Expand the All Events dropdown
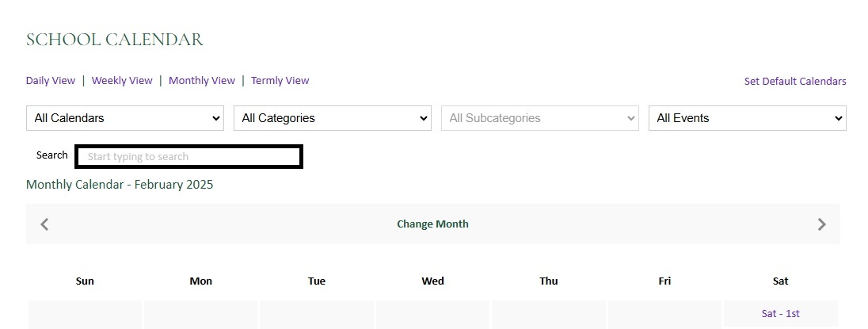This screenshot has width=868, height=329. coord(747,118)
